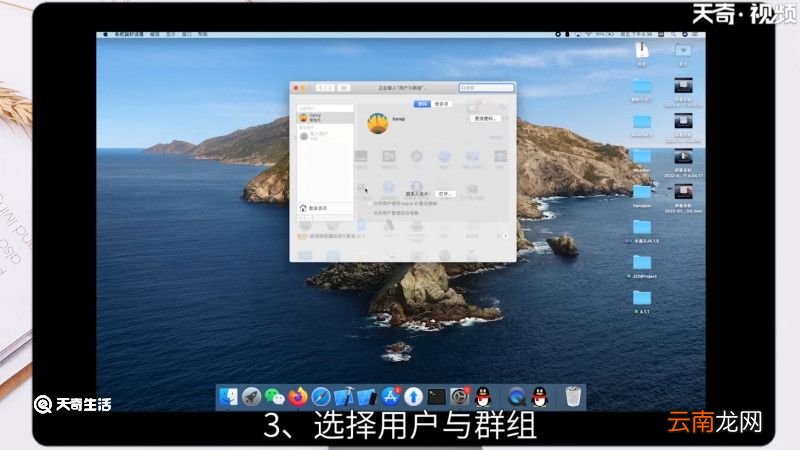Open the Apple menu

106,34
